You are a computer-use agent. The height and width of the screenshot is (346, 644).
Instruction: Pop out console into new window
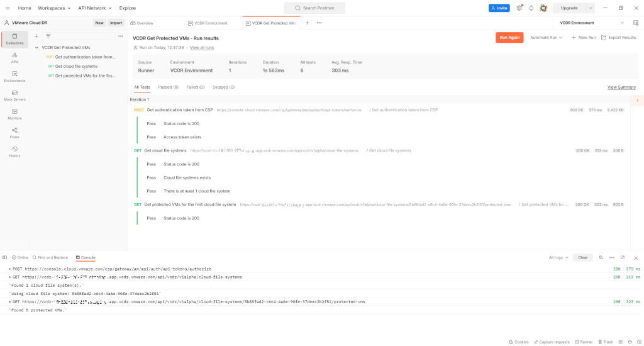623,258
